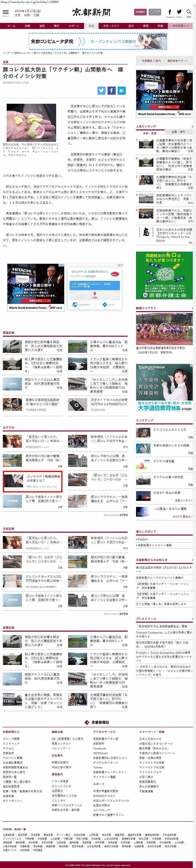Open ぶっちゃけ!転職経験者 sponsored article

point(33,482)
